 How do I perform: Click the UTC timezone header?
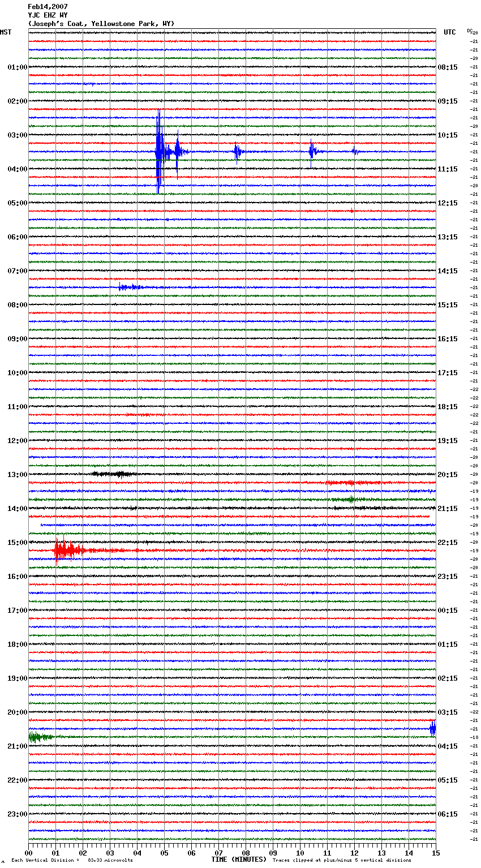point(450,32)
